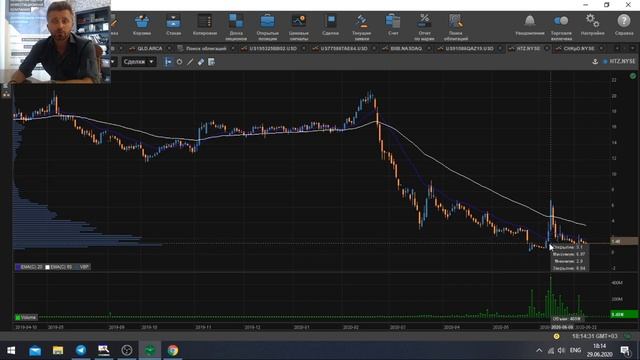640x360 pixels.
Task: Click the green connection icon in status bar
Action: pos(629,336)
